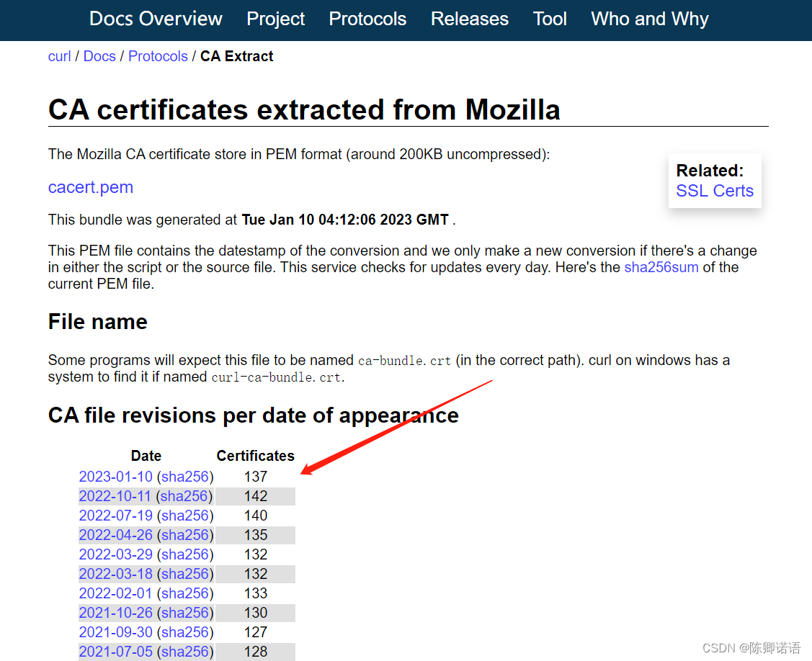Open the 2021-09-30 revision link
This screenshot has height=661, width=812.
pyautogui.click(x=115, y=632)
